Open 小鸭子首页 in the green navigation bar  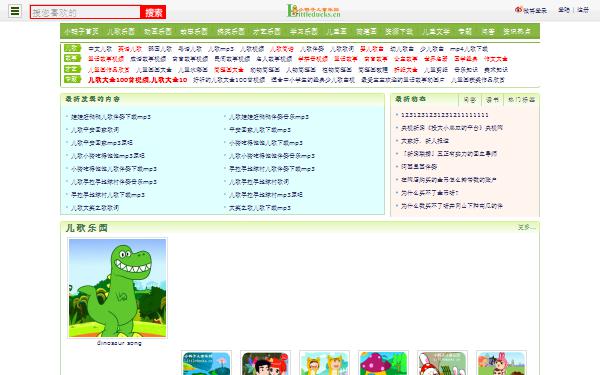[x=81, y=31]
